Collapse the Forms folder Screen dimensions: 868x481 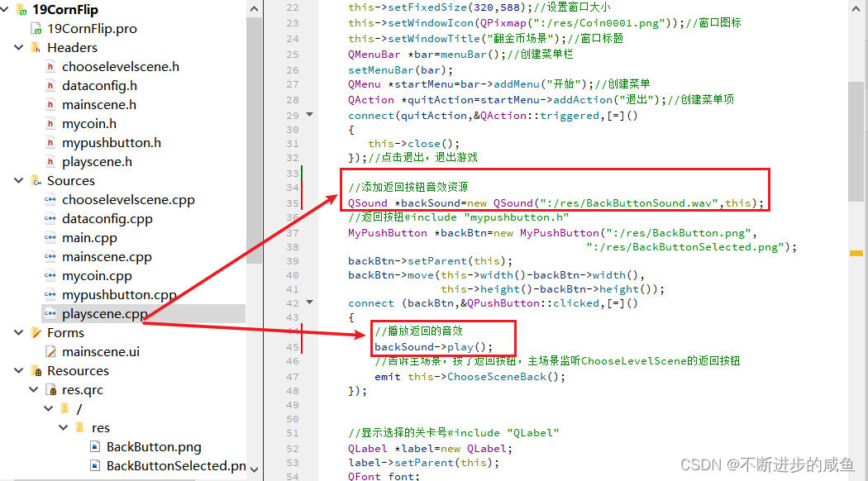[x=18, y=333]
